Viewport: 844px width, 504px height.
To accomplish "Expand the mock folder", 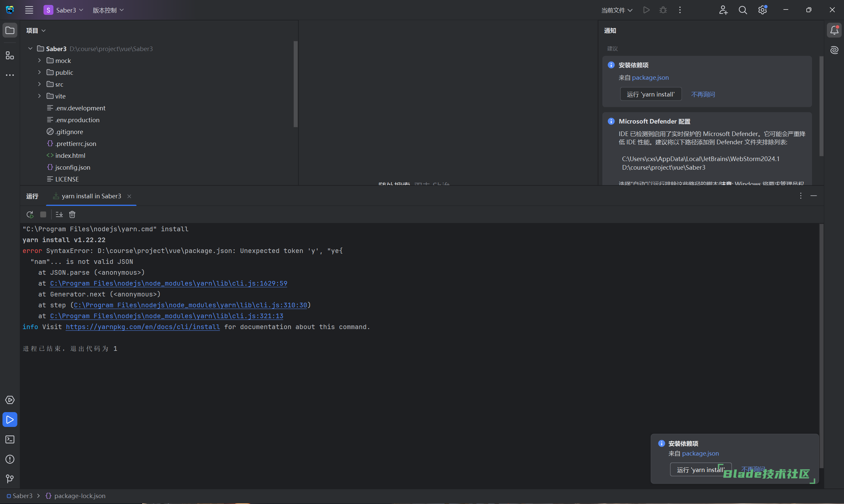I will tap(40, 61).
